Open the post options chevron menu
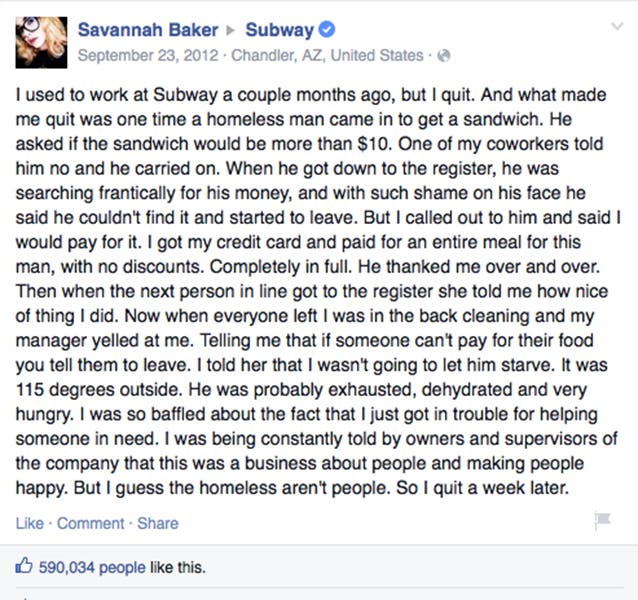This screenshot has height=600, width=638. (617, 27)
